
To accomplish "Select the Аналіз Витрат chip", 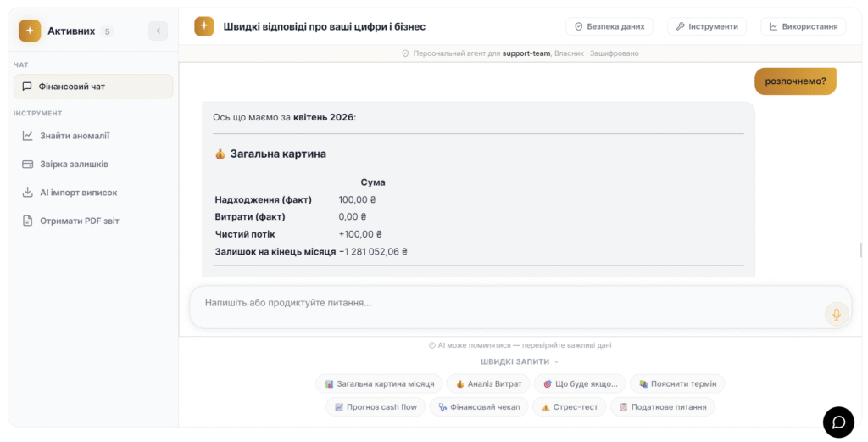I will [488, 384].
